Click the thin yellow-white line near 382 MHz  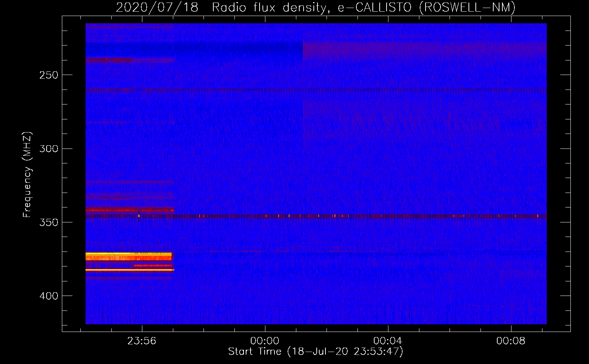point(130,270)
